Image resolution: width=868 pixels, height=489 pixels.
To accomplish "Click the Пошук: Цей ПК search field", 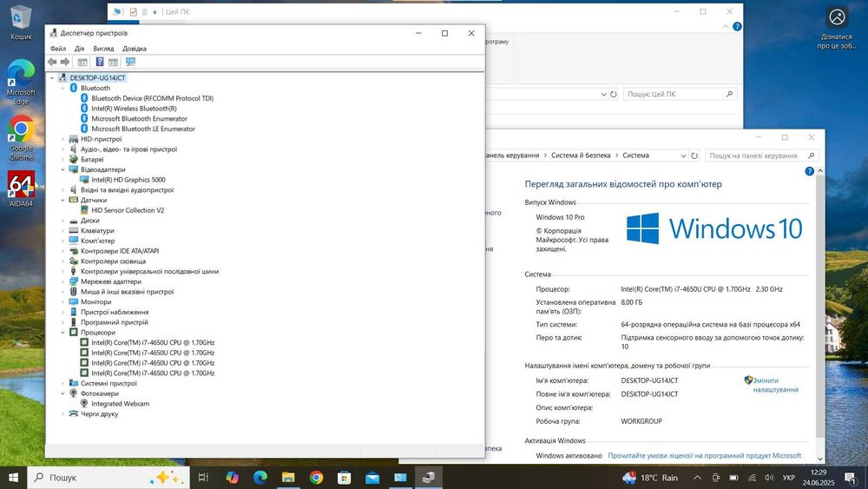I will click(x=681, y=94).
